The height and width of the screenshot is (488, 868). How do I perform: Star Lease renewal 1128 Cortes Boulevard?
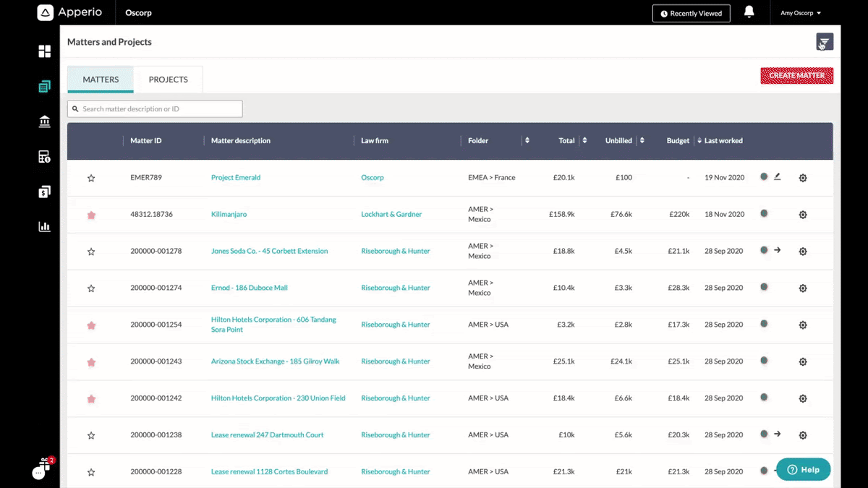pyautogui.click(x=91, y=472)
